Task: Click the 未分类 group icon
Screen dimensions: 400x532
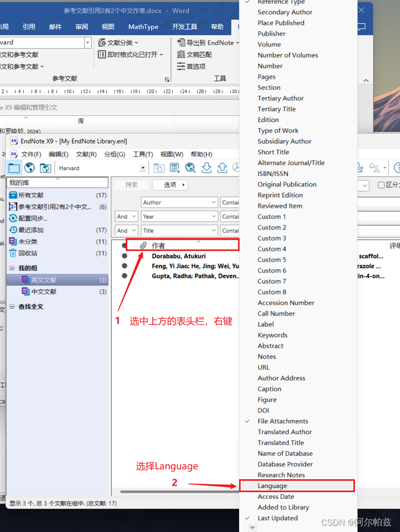Action: [13, 241]
